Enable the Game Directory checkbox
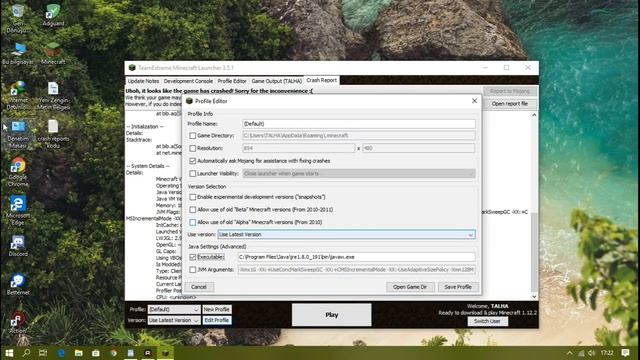 tap(192, 136)
